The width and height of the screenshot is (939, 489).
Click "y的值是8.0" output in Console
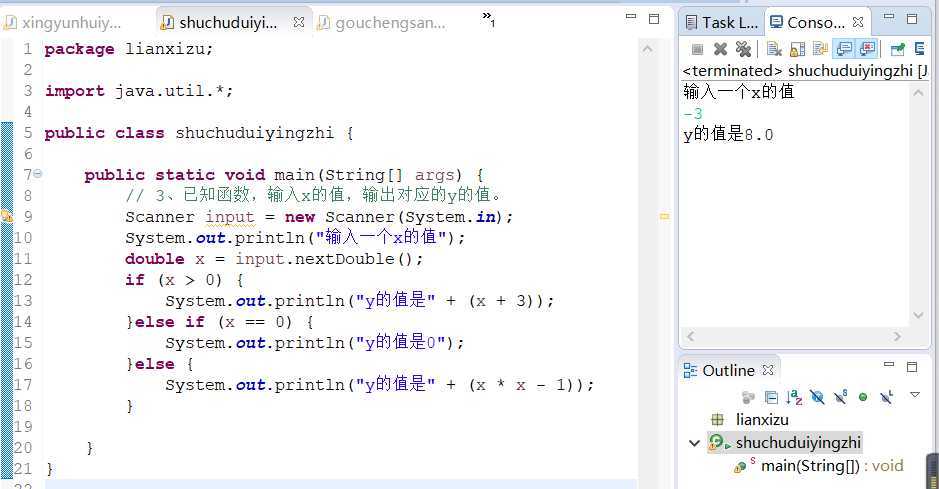pos(728,134)
